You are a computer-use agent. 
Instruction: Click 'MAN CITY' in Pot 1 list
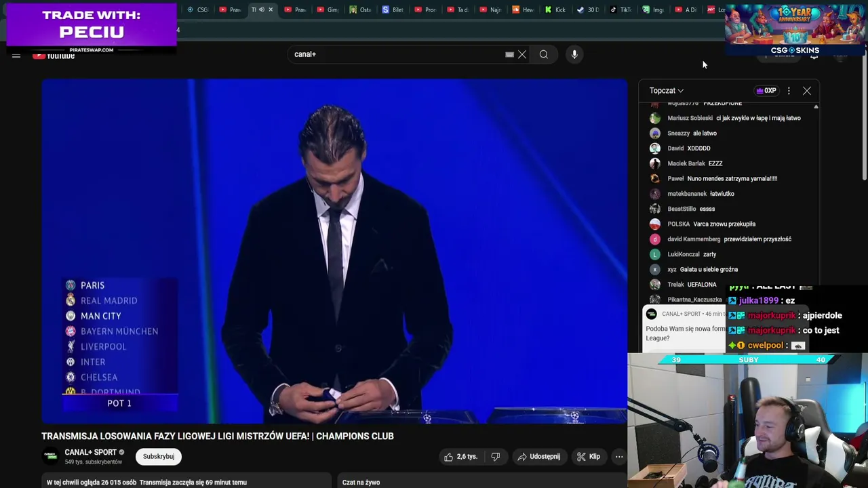click(100, 316)
